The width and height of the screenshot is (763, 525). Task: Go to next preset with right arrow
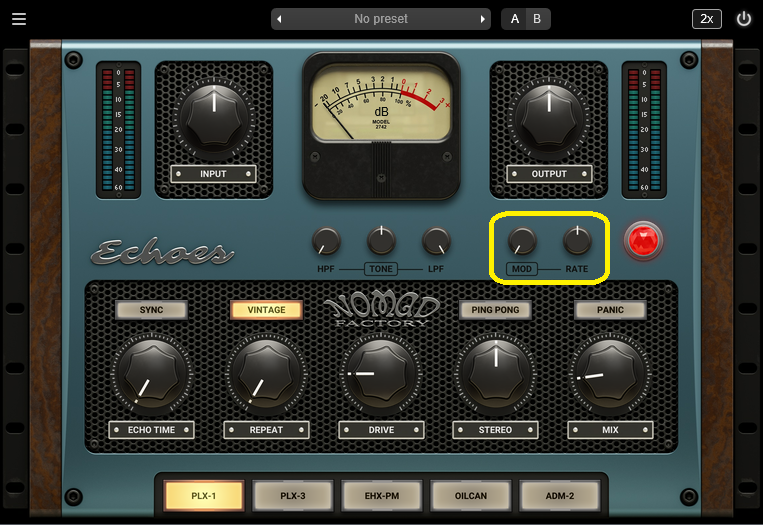click(482, 19)
